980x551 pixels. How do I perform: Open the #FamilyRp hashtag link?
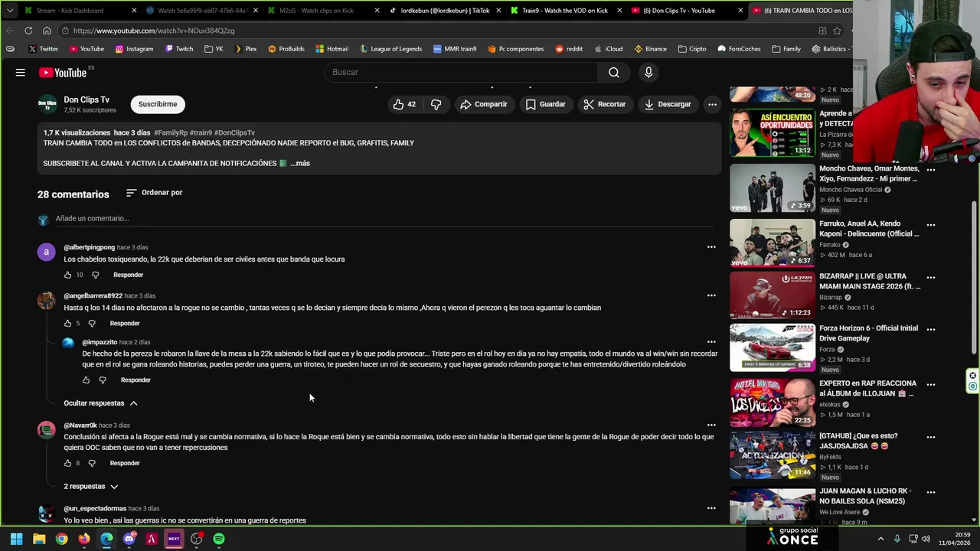click(170, 132)
